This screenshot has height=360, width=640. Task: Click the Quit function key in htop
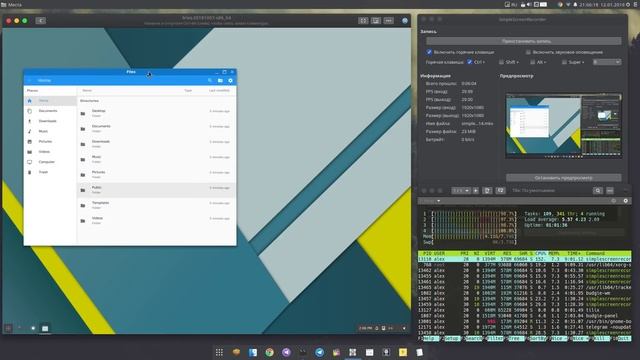tap(625, 339)
